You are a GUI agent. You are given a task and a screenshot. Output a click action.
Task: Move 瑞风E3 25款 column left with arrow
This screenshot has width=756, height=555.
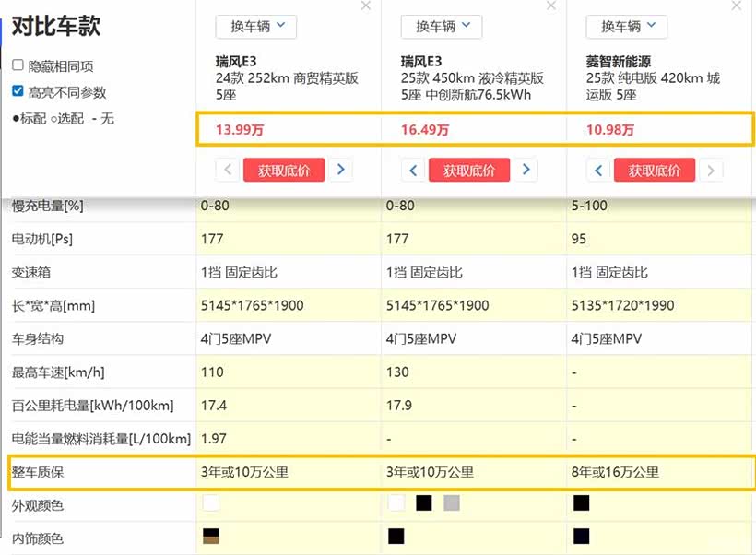(x=413, y=170)
